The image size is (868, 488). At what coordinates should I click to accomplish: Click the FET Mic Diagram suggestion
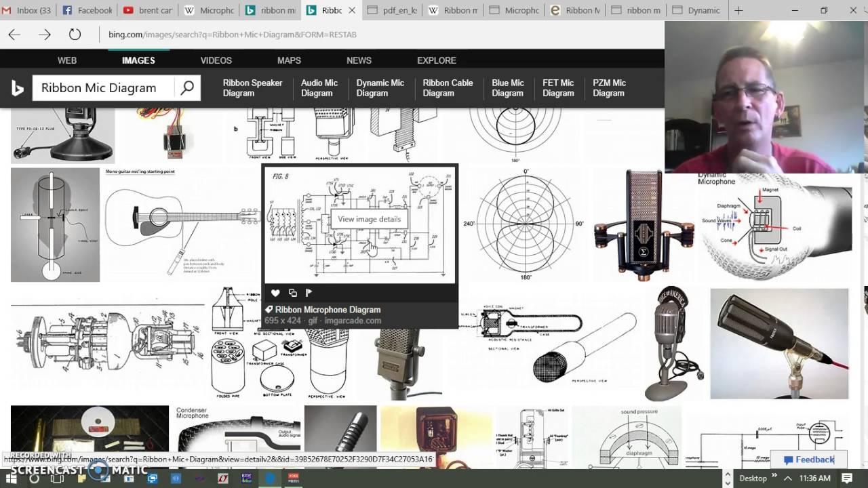pyautogui.click(x=558, y=88)
